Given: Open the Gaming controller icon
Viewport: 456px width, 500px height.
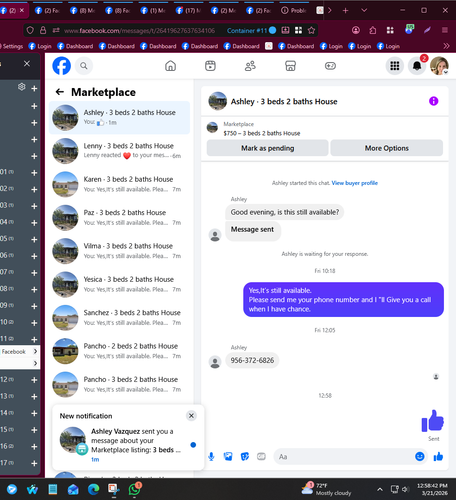Looking at the screenshot, I should click(330, 66).
